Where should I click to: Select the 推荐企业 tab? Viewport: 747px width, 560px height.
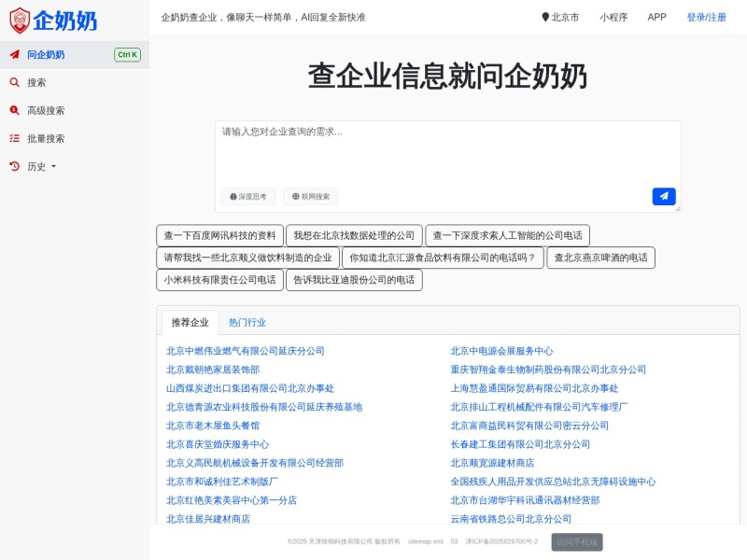(x=190, y=322)
